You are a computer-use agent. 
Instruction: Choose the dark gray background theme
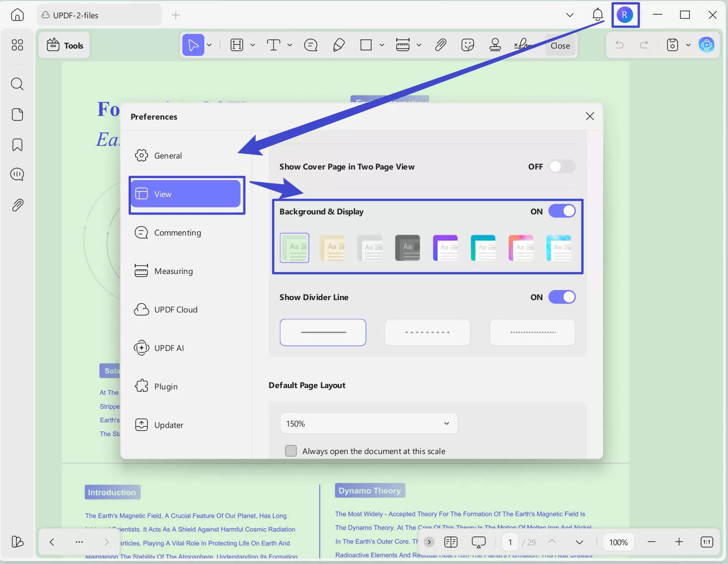[407, 247]
